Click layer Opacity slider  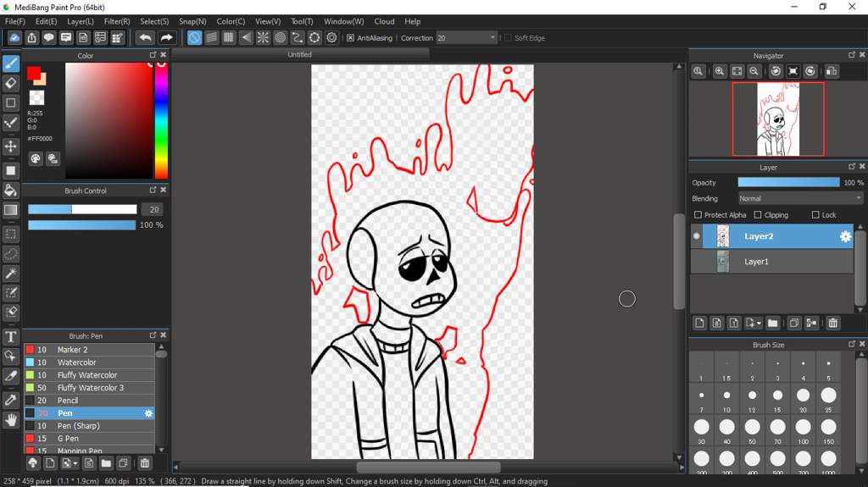coord(788,182)
